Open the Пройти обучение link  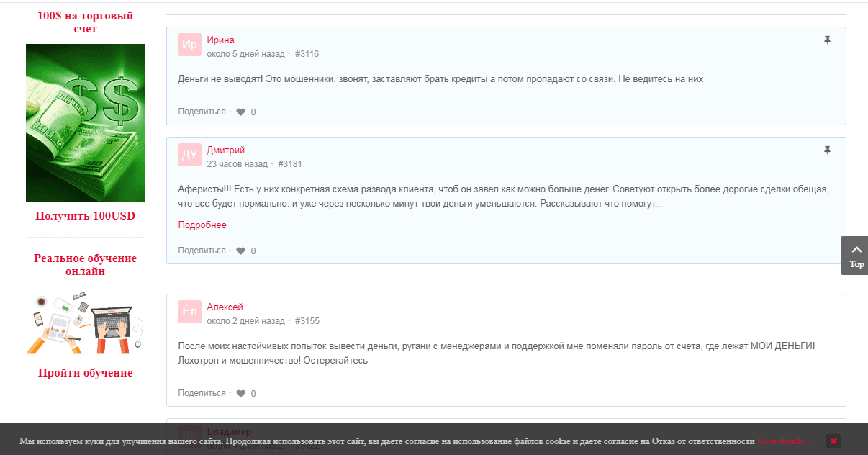pos(85,373)
